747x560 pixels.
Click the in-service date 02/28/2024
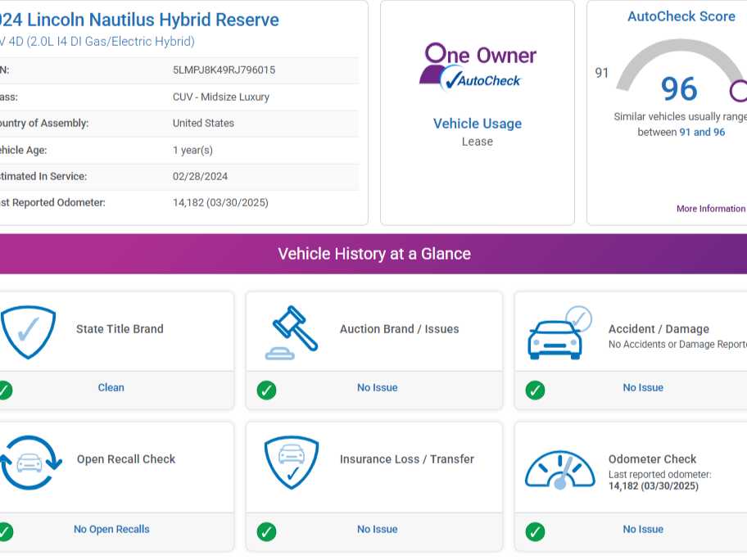click(200, 176)
